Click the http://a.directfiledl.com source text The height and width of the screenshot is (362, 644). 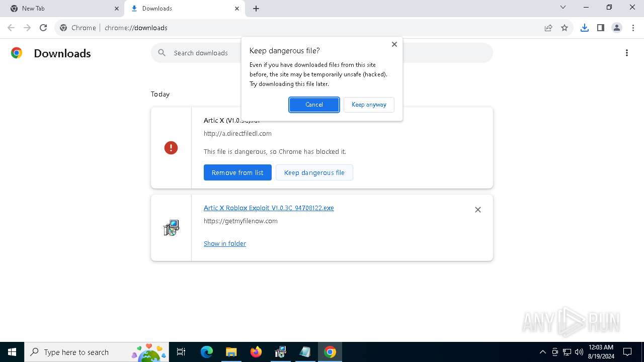237,133
